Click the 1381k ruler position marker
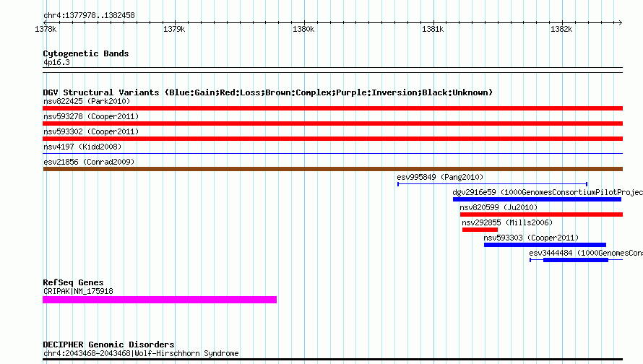 coord(433,29)
